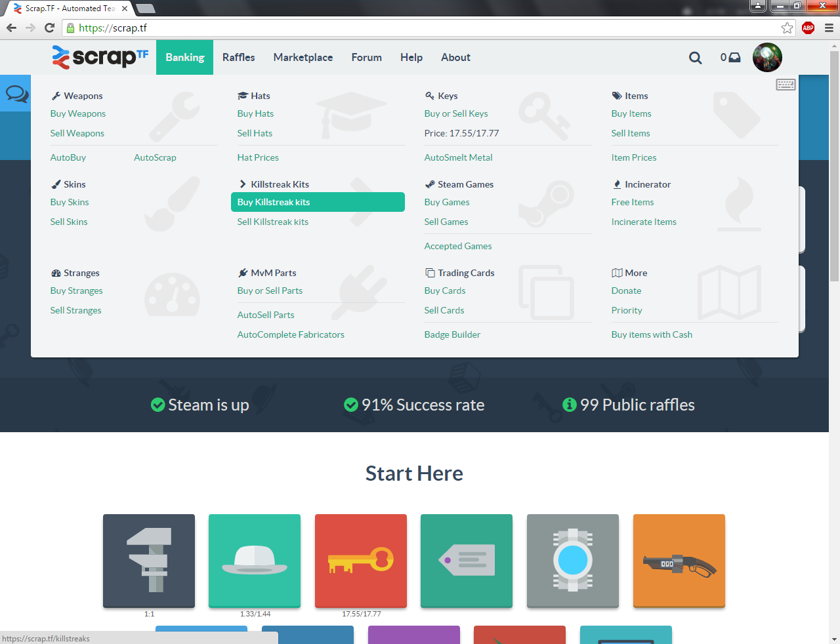Click the user profile avatar
This screenshot has height=644, width=840.
(767, 57)
